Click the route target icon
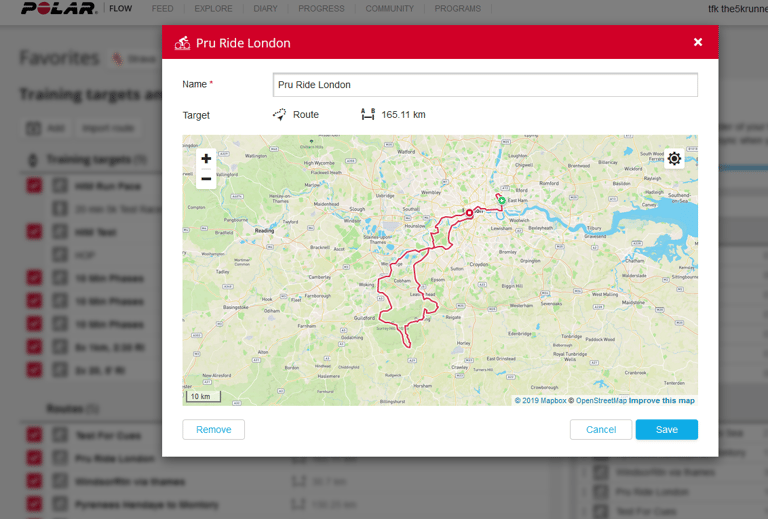 pos(280,115)
